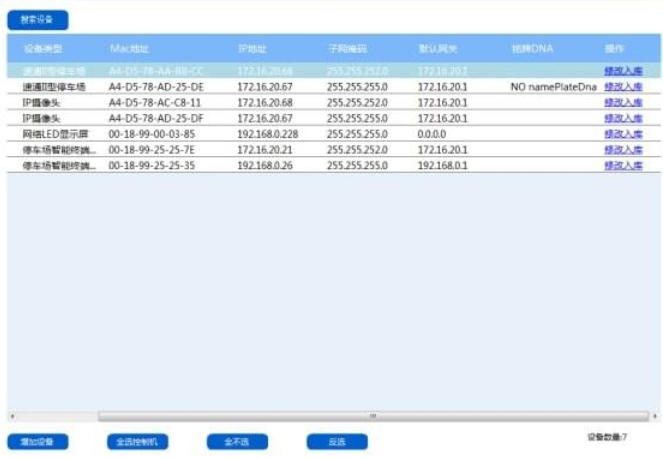
Task: Select MAC cell 00-18-99-25-25-7E
Action: click(152, 150)
